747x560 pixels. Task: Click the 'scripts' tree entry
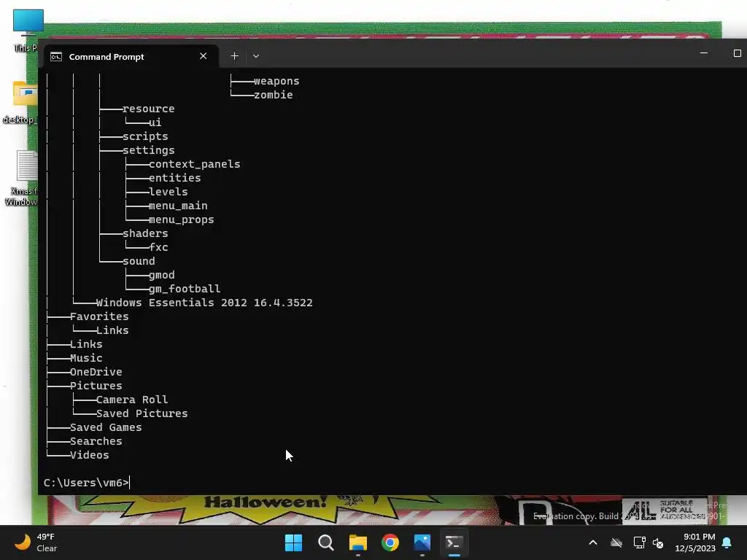pos(145,136)
